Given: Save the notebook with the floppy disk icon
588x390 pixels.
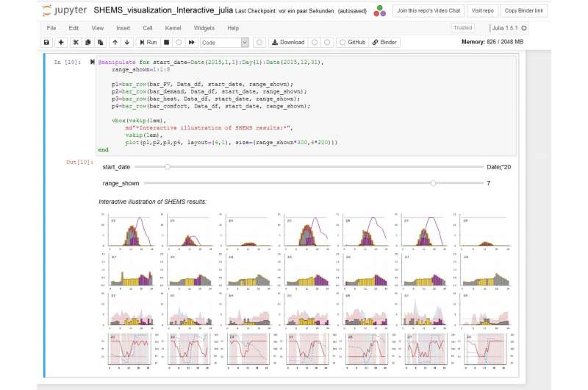Looking at the screenshot, I should 47,43.
